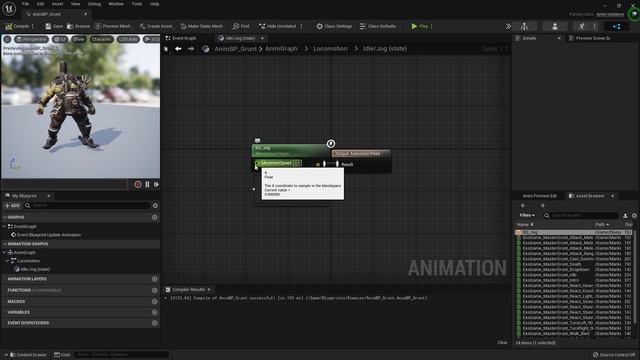Collapse the AnimGraph tree item
The image size is (640, 360).
tap(4, 252)
